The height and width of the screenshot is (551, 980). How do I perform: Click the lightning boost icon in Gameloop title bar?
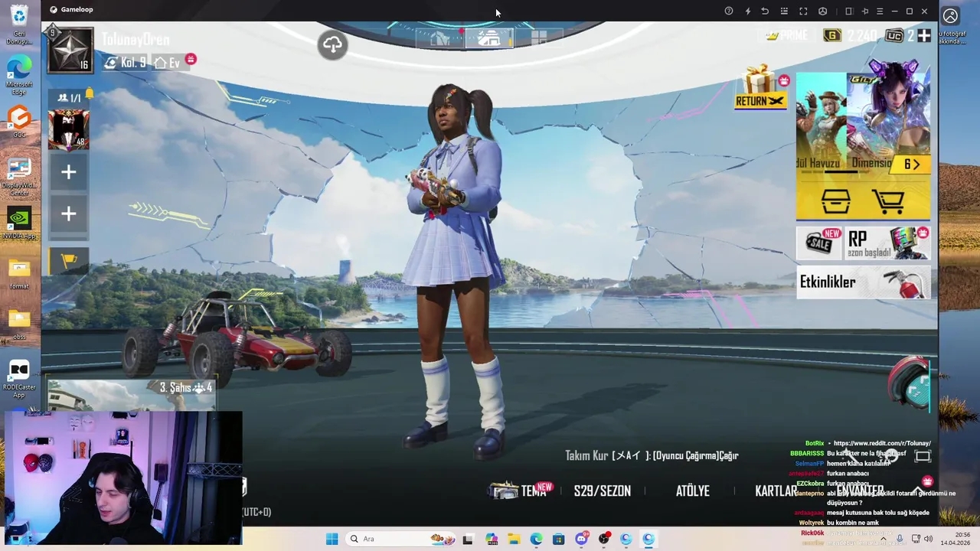coord(748,11)
